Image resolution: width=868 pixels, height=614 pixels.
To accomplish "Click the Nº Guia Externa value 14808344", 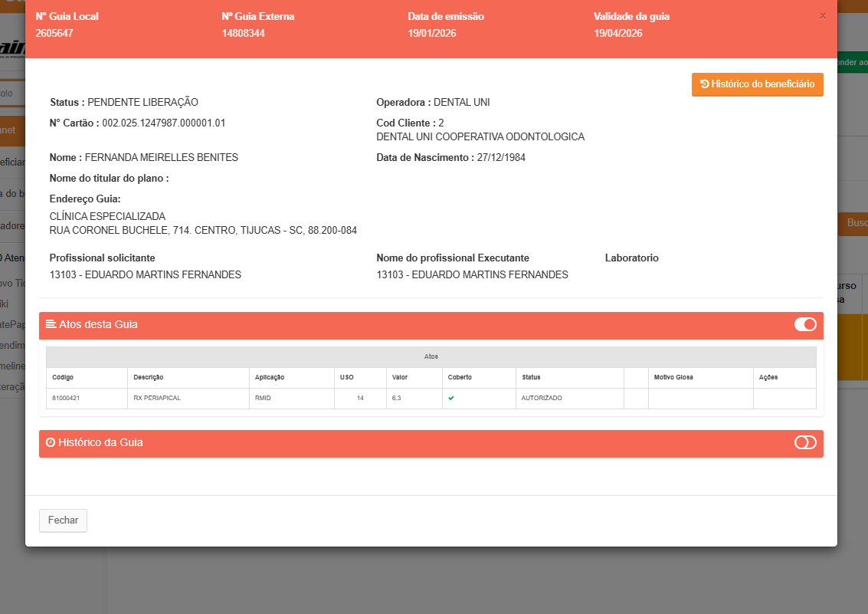I will coord(243,33).
